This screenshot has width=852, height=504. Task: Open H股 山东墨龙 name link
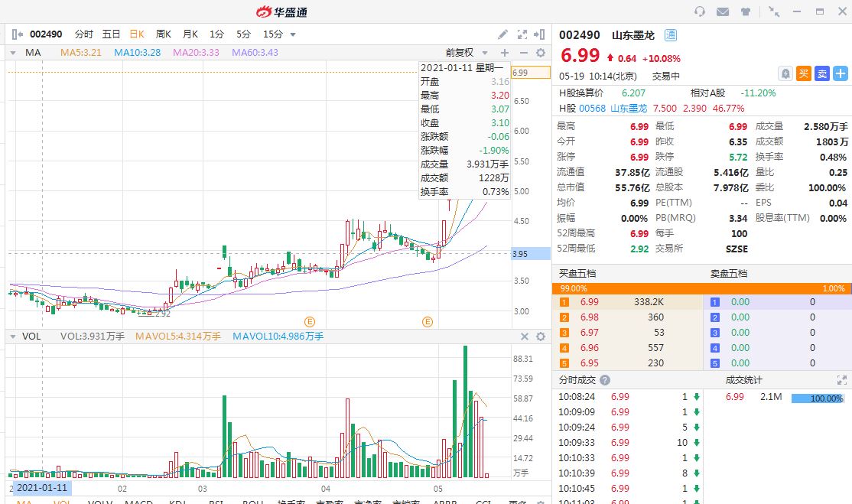click(x=629, y=108)
